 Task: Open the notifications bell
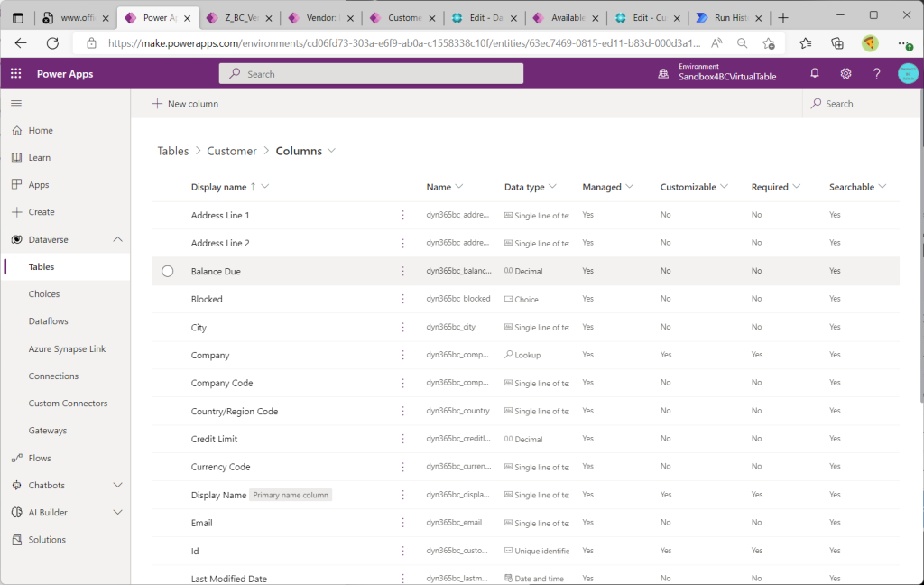tap(815, 73)
